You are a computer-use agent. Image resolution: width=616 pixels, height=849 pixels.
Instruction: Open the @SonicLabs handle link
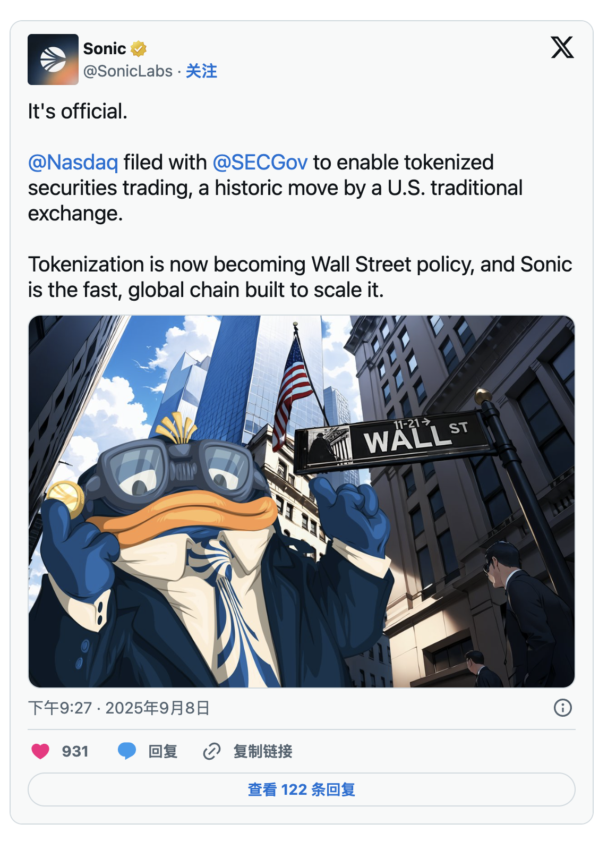(x=128, y=71)
